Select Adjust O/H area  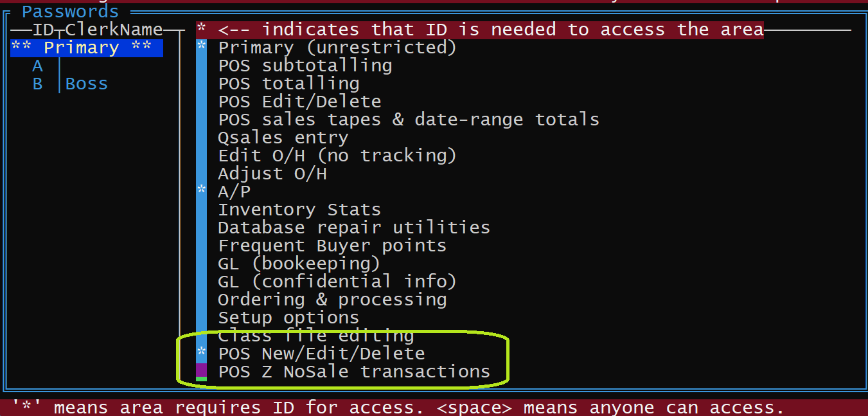[272, 174]
